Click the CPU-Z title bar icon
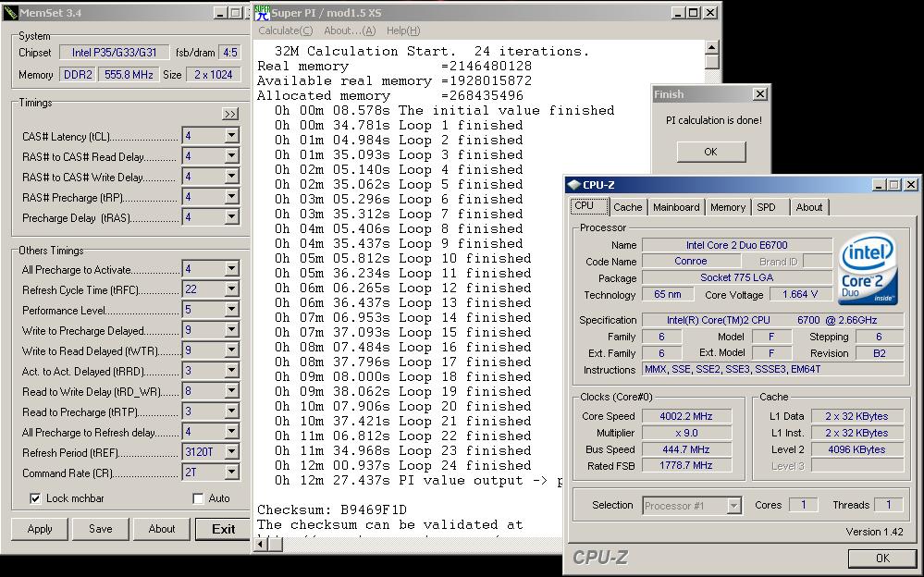924x577 pixels. click(x=573, y=185)
